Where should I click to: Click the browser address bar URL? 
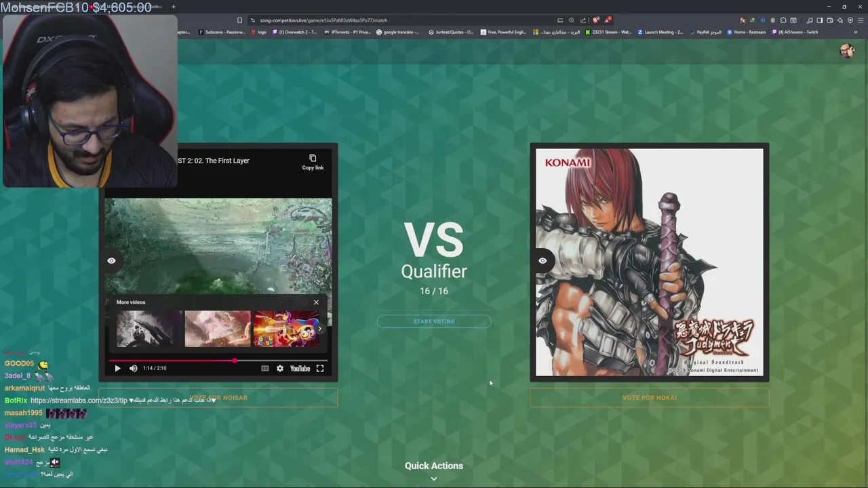(323, 20)
